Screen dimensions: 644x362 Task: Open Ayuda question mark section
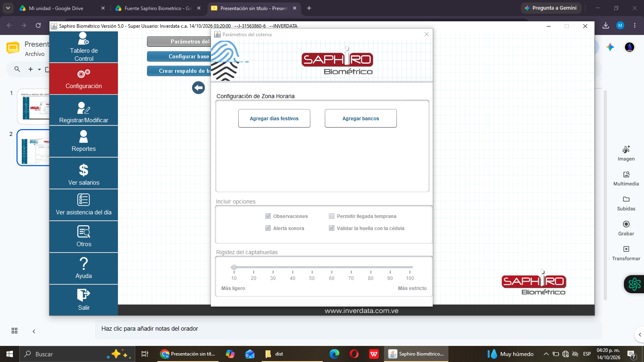[84, 268]
